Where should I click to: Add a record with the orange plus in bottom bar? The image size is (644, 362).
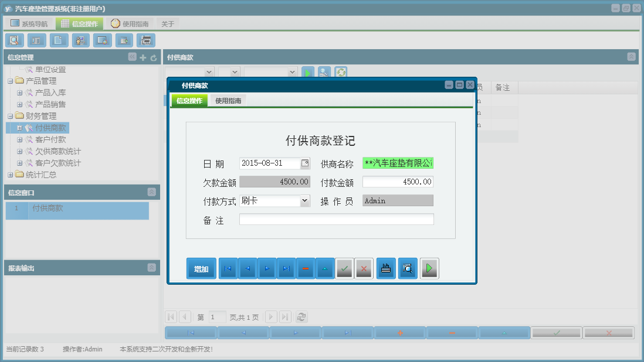coord(400,333)
